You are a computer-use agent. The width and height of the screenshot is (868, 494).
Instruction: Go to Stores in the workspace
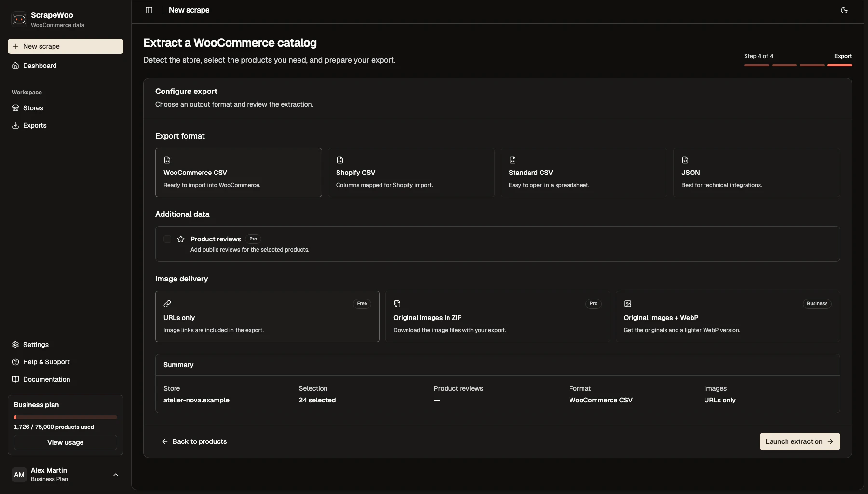tap(66, 108)
